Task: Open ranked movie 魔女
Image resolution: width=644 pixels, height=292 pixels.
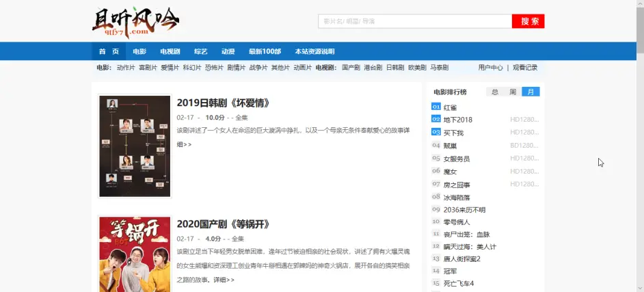Action: (450, 172)
